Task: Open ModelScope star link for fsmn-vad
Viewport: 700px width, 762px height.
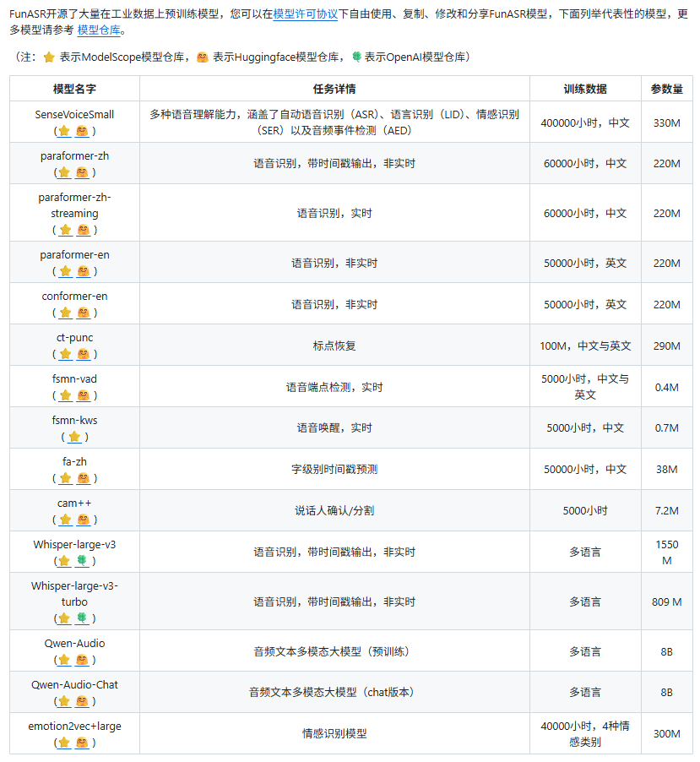Action: pyautogui.click(x=65, y=395)
